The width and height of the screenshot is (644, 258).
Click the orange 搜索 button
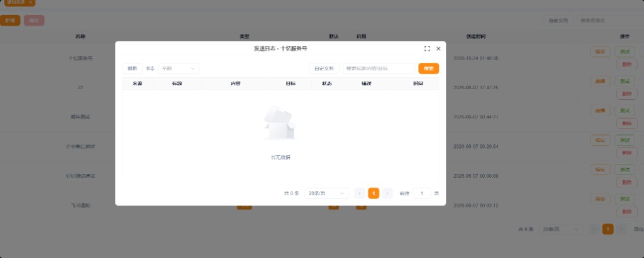(429, 68)
